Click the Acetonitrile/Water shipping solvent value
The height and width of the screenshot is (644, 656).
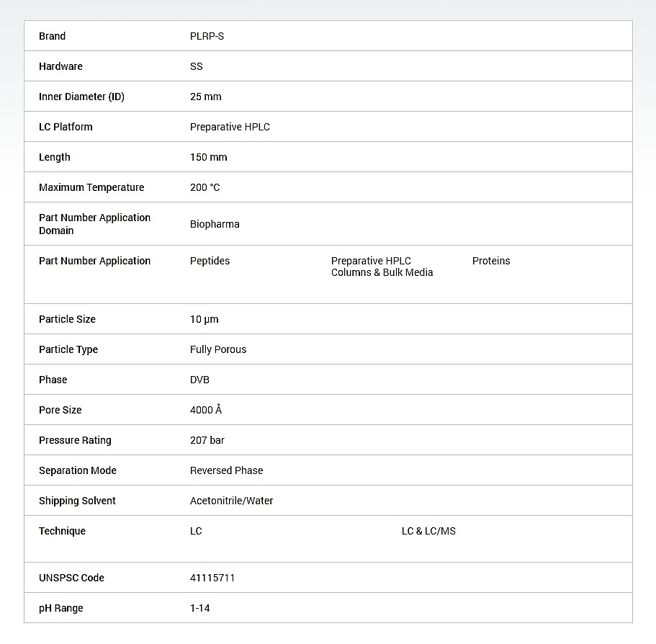point(231,501)
